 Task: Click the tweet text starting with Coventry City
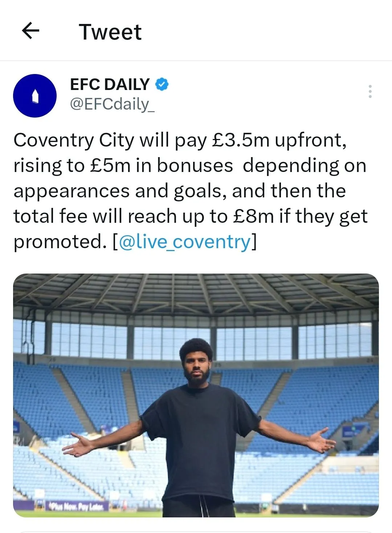[191, 191]
